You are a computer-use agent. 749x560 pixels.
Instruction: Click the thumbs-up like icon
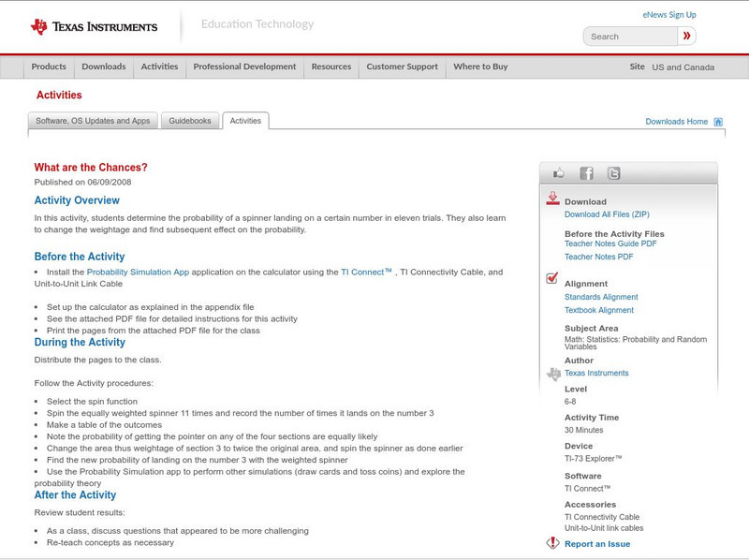point(558,173)
